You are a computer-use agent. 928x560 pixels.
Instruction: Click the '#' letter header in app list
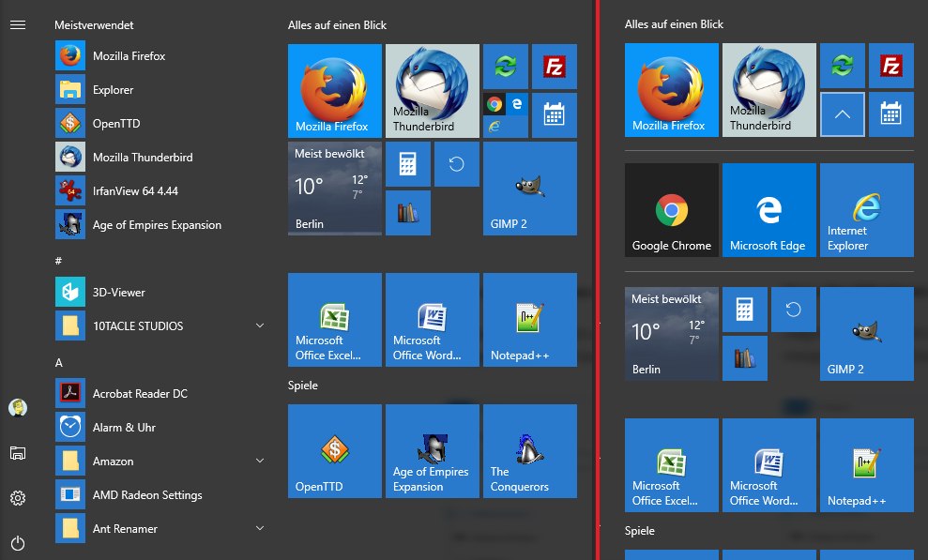point(58,261)
